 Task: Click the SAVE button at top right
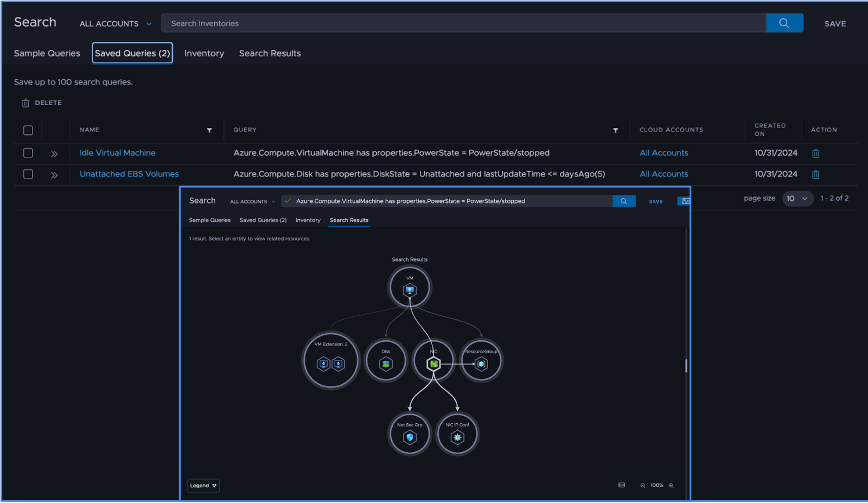835,24
